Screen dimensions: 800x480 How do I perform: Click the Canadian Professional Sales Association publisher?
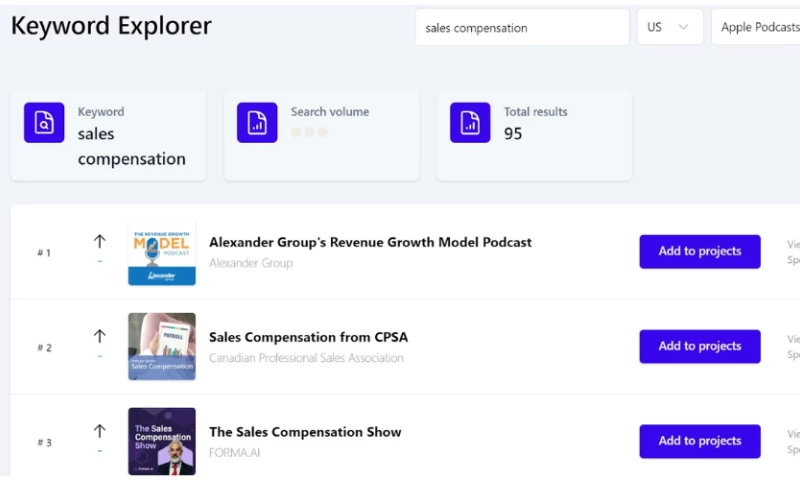click(x=306, y=358)
